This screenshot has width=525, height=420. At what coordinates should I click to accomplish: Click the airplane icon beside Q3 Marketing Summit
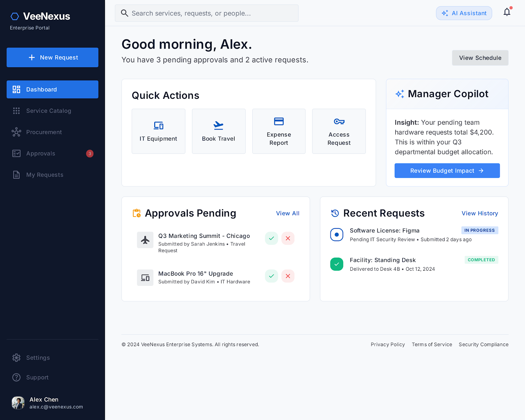(145, 240)
